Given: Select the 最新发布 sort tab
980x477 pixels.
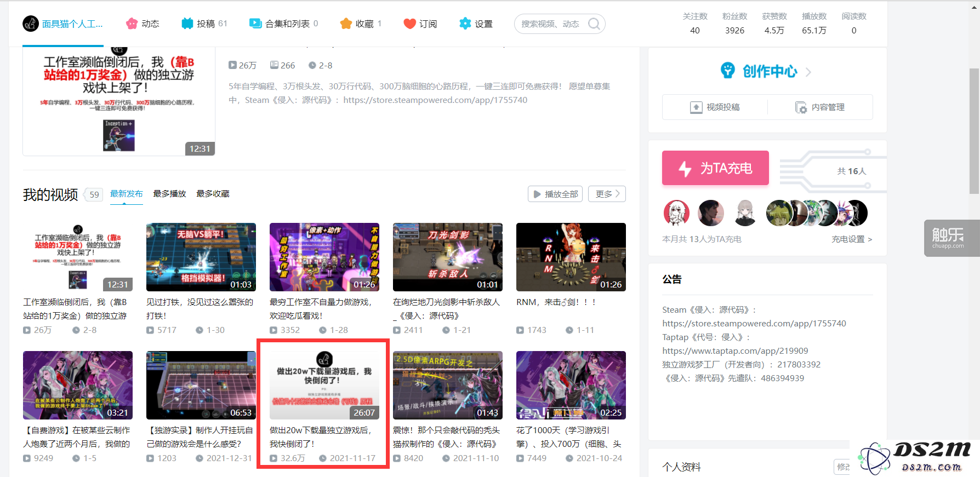Looking at the screenshot, I should (127, 194).
